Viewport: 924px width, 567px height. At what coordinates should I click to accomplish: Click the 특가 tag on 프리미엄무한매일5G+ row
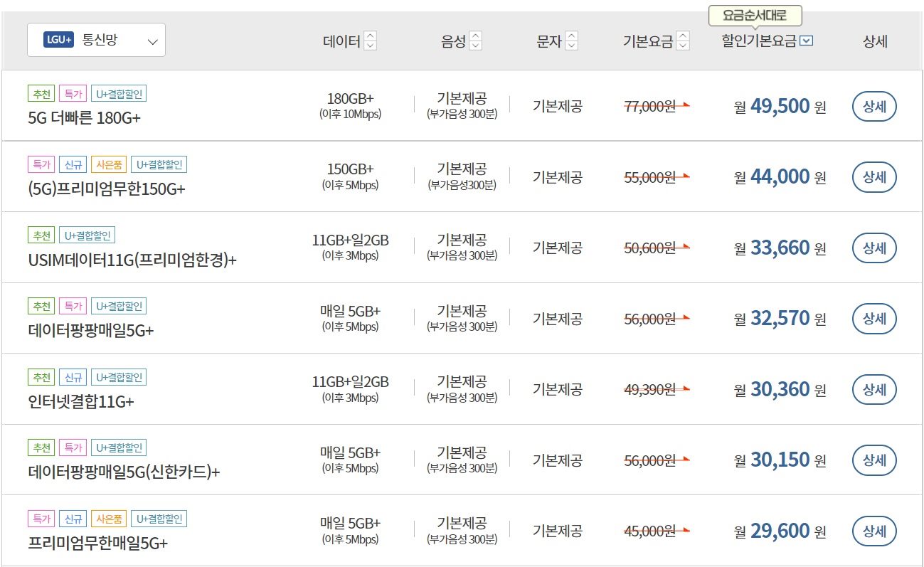click(x=41, y=519)
